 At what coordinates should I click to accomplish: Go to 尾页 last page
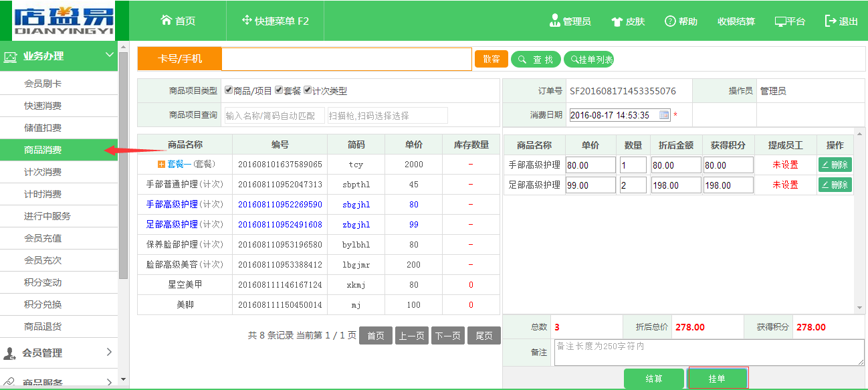click(484, 336)
